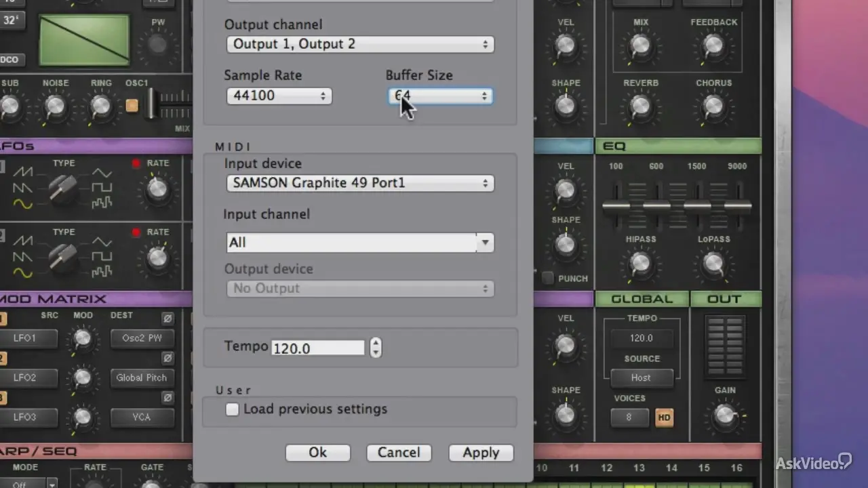Toggle the orange HD button
Viewport: 868px width, 488px height.
point(664,418)
